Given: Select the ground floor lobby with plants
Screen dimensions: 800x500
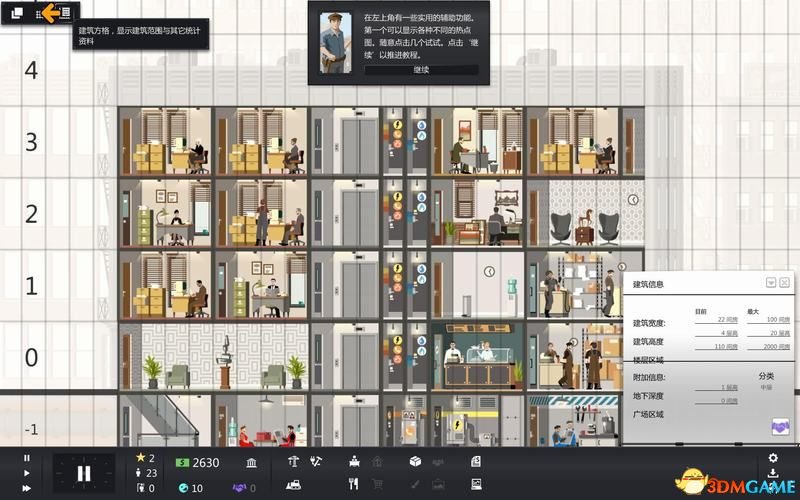Looking at the screenshot, I should pos(214,356).
